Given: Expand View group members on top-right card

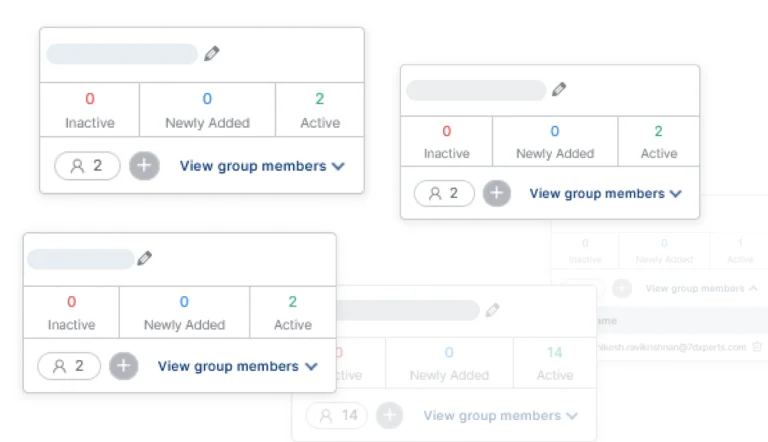Looking at the screenshot, I should coord(606,194).
